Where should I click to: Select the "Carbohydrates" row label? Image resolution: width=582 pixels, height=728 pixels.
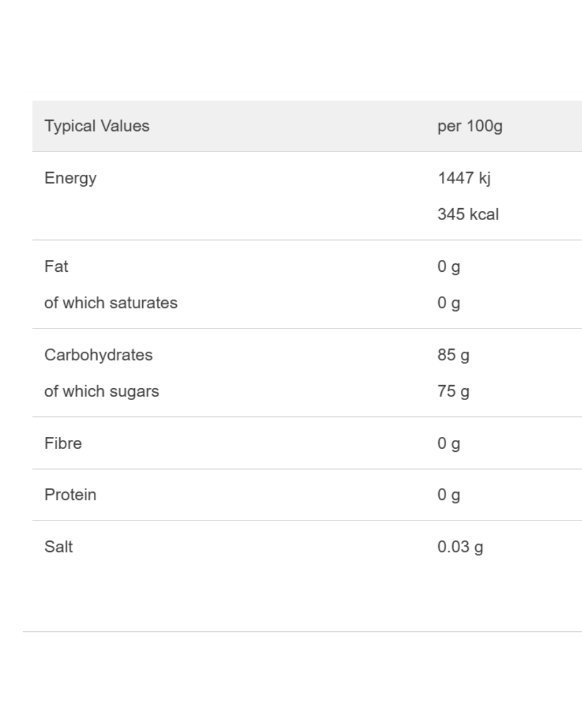pyautogui.click(x=98, y=355)
